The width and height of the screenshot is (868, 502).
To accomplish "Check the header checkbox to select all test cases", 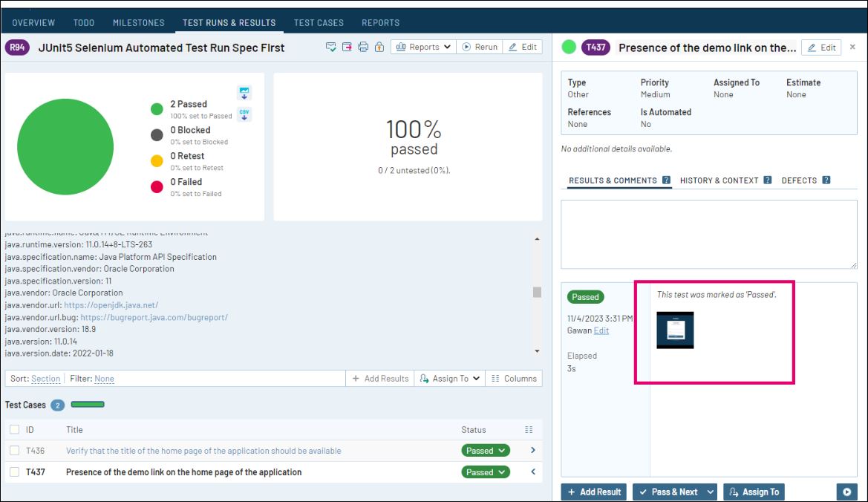I will coord(13,429).
